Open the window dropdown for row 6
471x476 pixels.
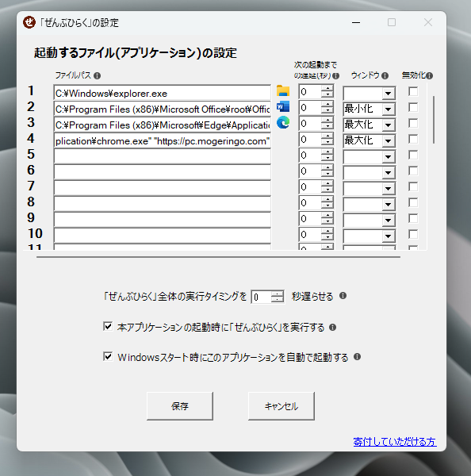click(389, 173)
